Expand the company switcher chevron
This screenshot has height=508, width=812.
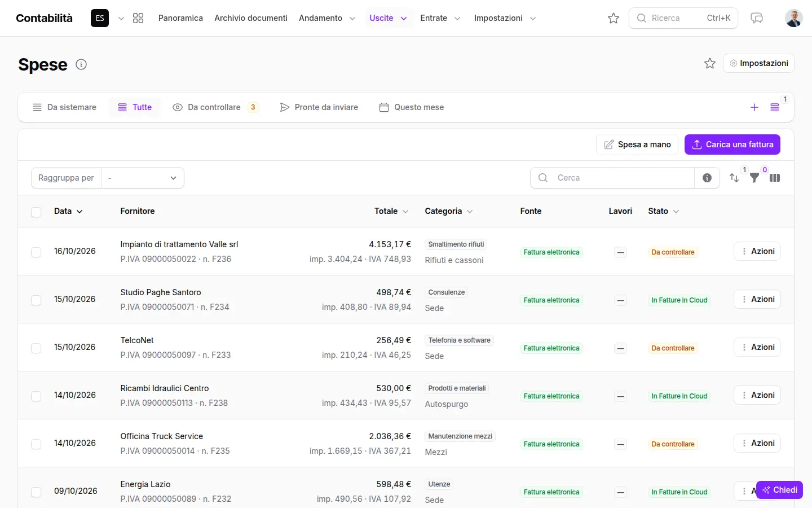pyautogui.click(x=121, y=18)
